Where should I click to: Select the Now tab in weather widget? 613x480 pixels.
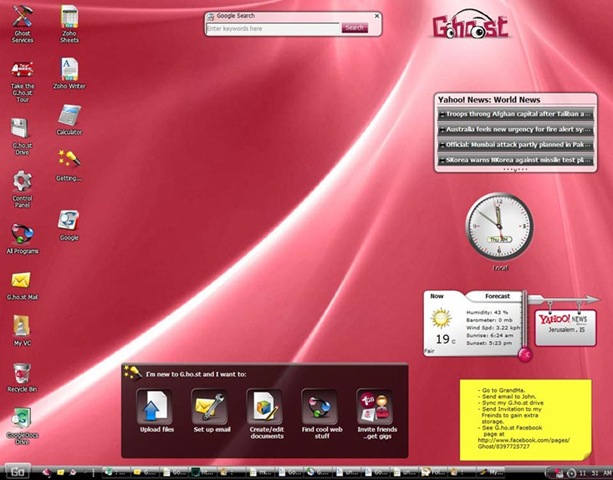(438, 296)
